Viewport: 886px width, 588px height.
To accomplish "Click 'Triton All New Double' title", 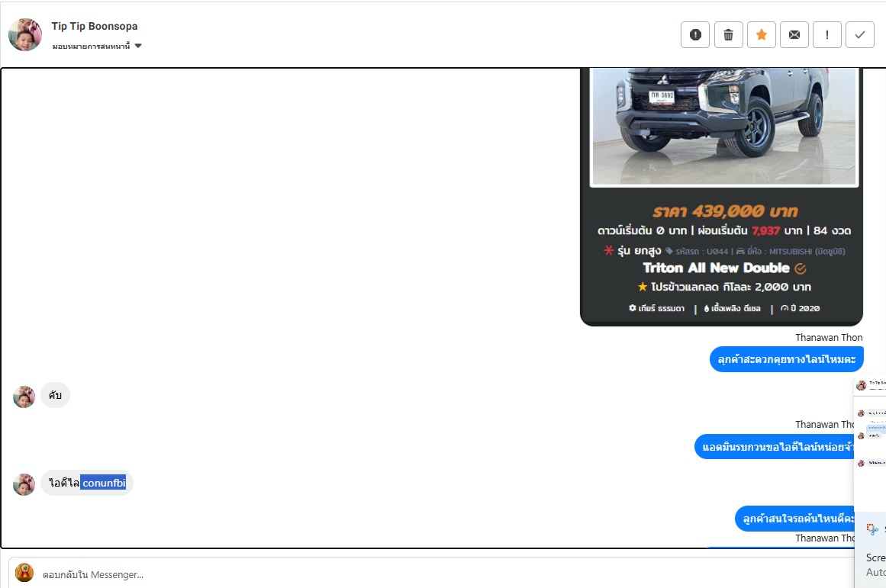I will [x=716, y=268].
